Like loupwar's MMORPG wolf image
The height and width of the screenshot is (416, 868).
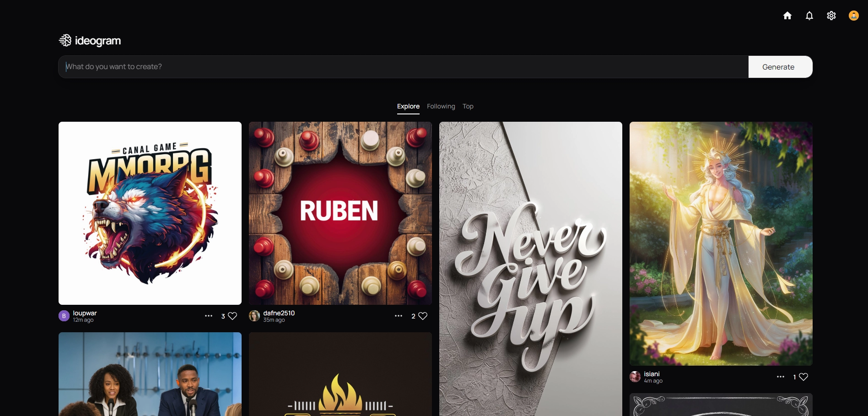(232, 316)
